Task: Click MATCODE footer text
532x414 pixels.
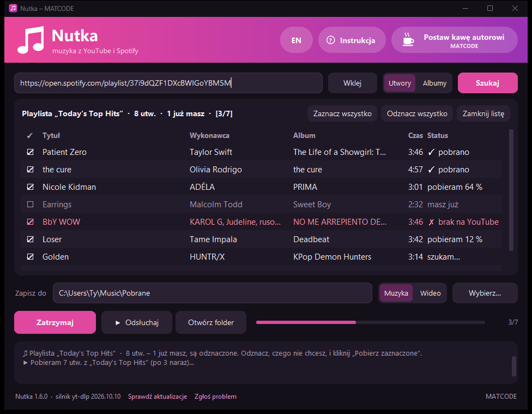Action: (501, 397)
